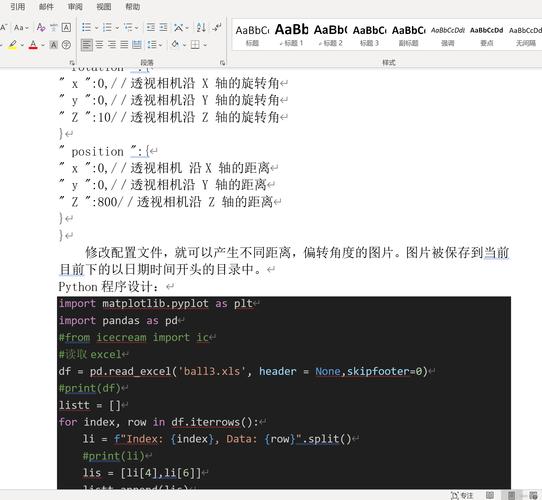Apply the 副标题 style
The width and height of the screenshot is (542, 500).
point(409,36)
